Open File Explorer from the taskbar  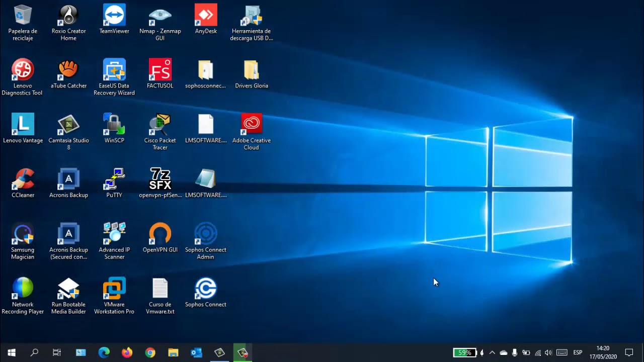coord(173,352)
